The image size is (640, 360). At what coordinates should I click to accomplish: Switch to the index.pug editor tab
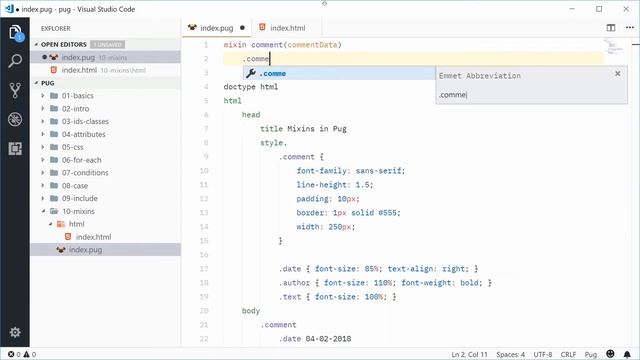pyautogui.click(x=217, y=28)
